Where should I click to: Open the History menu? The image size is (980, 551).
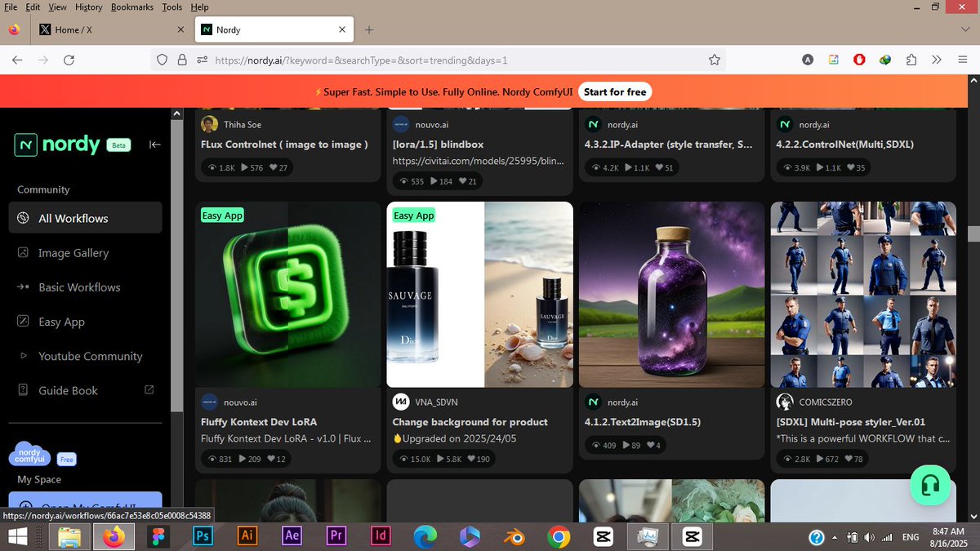click(x=89, y=7)
